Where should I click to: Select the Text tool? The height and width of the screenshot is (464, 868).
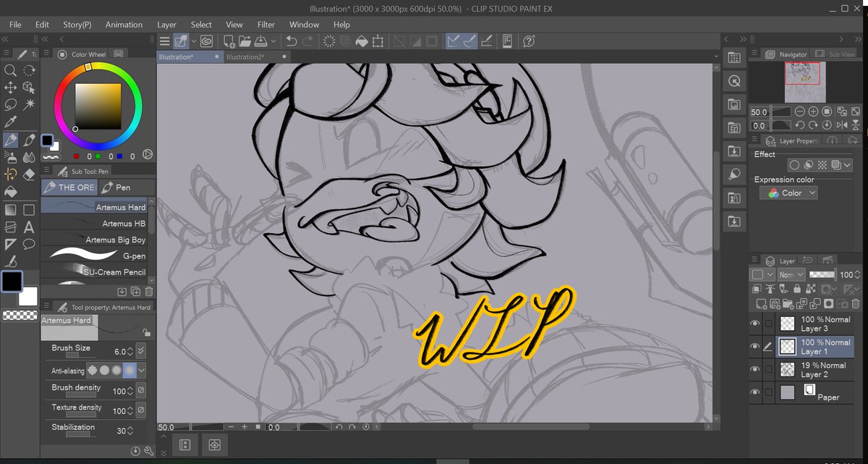click(x=29, y=227)
